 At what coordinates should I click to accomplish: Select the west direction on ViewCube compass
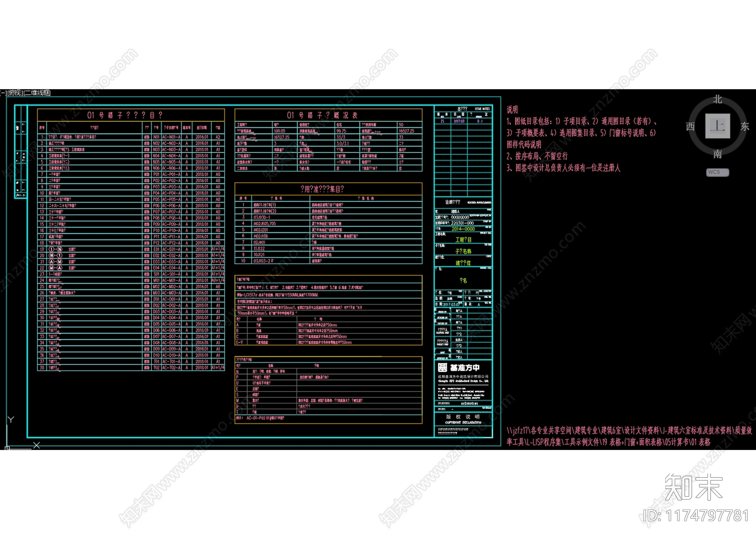(690, 127)
